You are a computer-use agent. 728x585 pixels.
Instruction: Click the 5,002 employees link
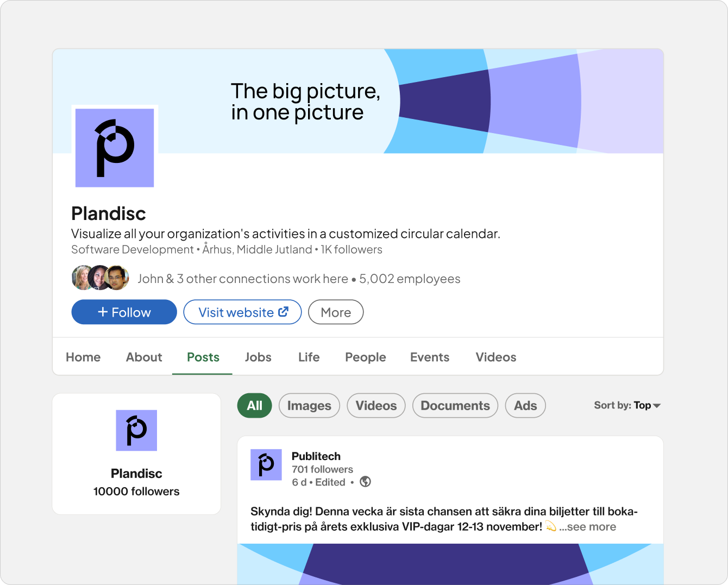[410, 279]
